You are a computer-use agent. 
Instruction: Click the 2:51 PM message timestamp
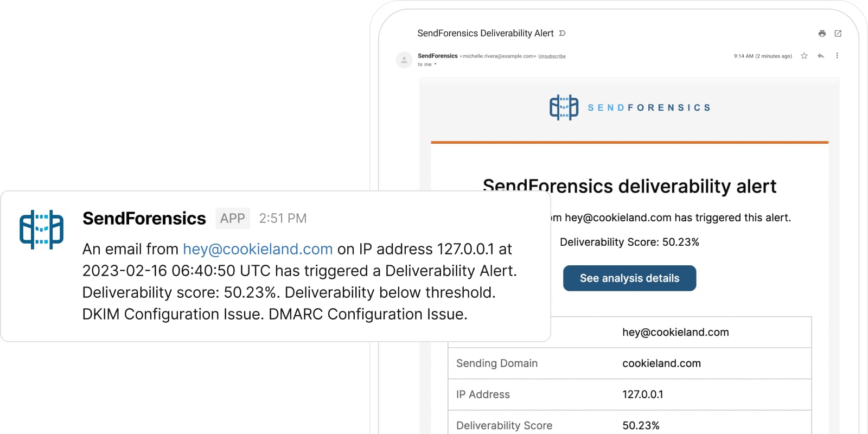click(x=283, y=218)
